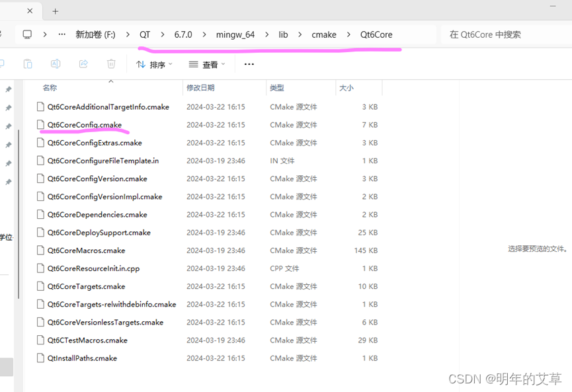Click the paste clipboard toolbar icon
This screenshot has width=572, height=392.
28,64
